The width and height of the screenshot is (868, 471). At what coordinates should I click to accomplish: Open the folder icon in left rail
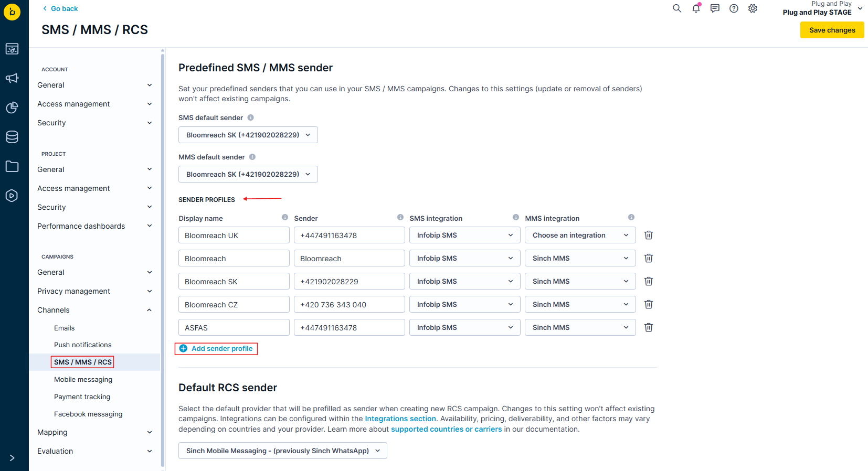[x=12, y=166]
